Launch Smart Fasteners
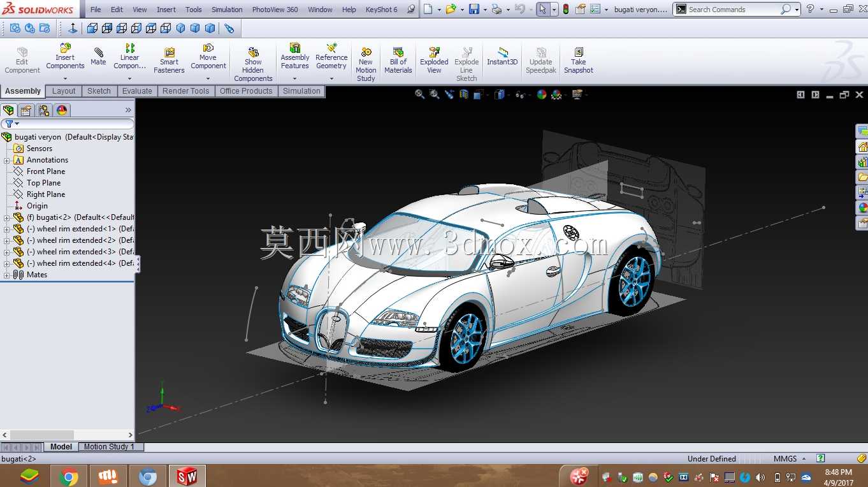The width and height of the screenshot is (868, 487). pyautogui.click(x=169, y=61)
